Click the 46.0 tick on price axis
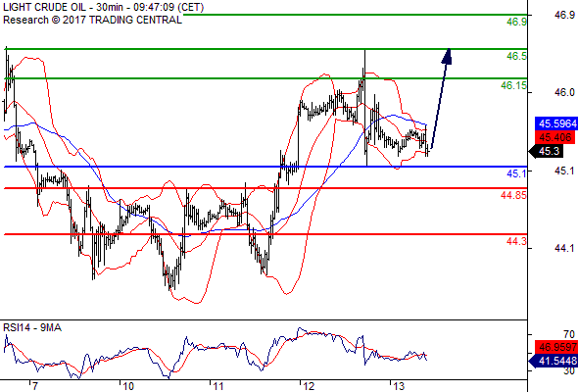This screenshot has height=392, width=578. tap(564, 92)
